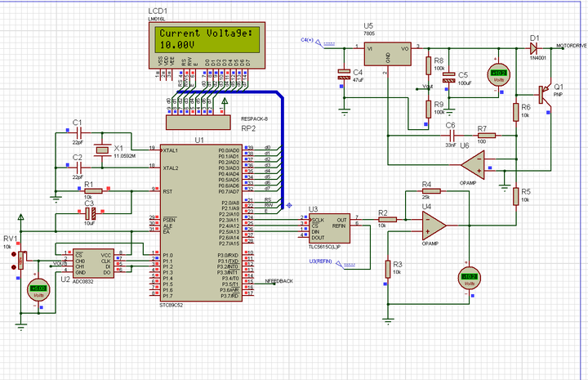Select the crystal oscillator X1
Screen dimensions: 588x380
102,150
